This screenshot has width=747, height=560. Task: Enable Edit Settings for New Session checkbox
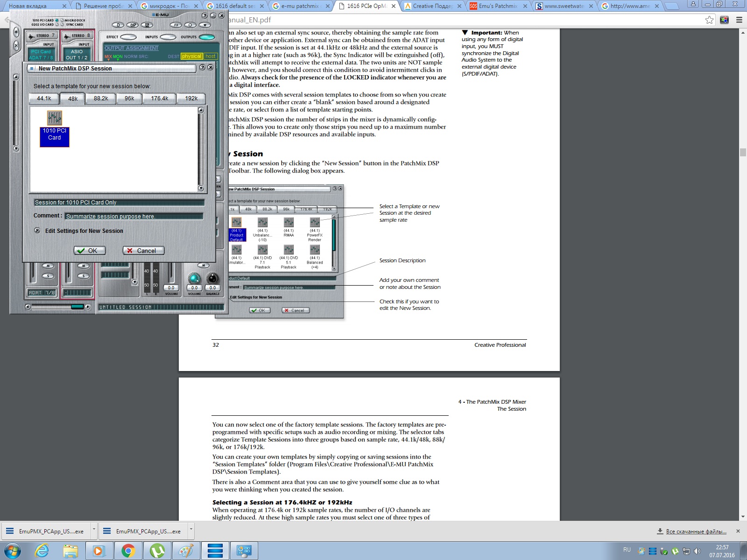pos(37,231)
